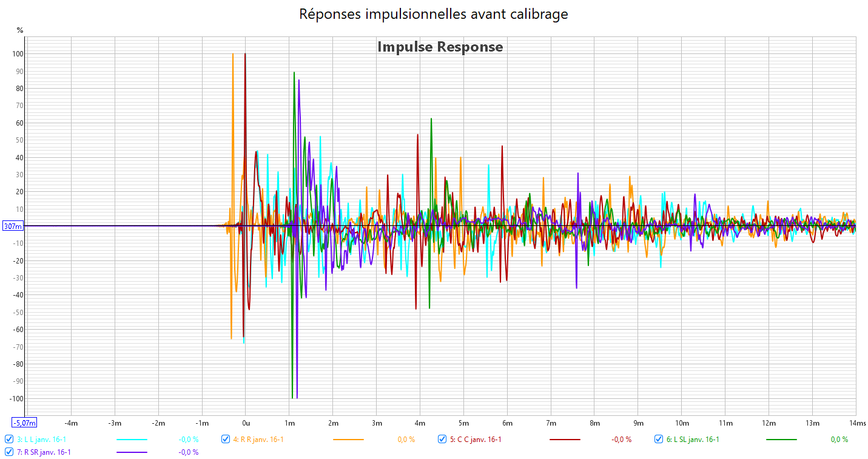868x459 pixels.
Task: Click the % unit label above vertical axis
Action: coord(20,30)
